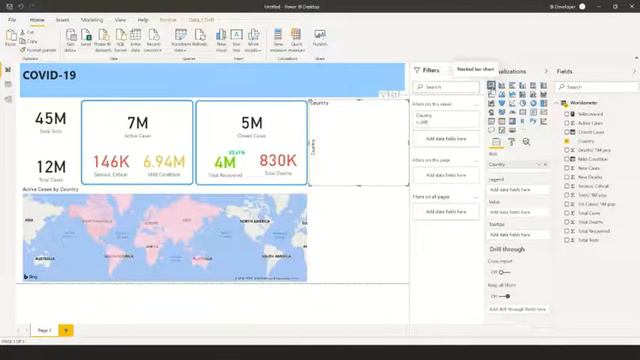Toggle the Keep all filters switch
Image resolution: width=640 pixels, height=360 pixels.
[504, 296]
